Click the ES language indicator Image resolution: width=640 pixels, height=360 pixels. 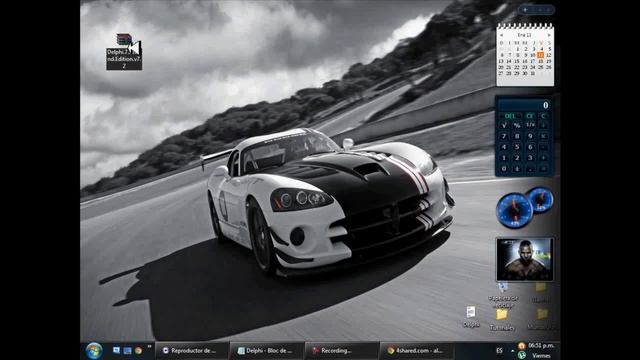click(x=499, y=351)
